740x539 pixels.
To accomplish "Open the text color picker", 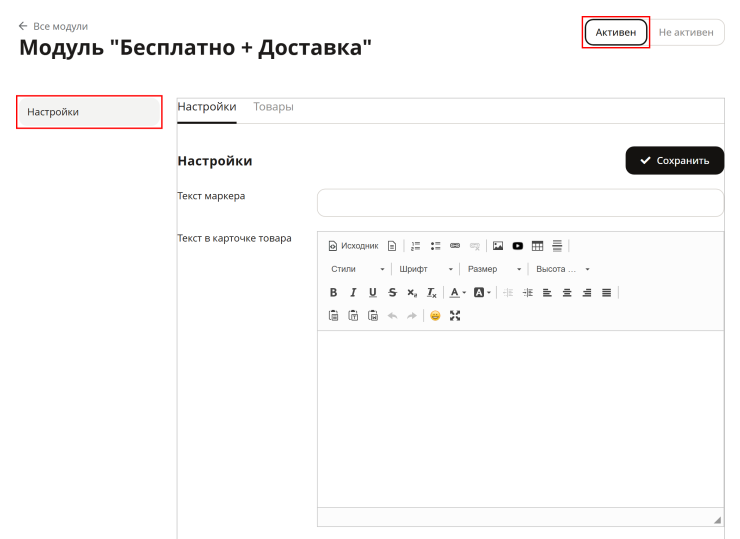I will pyautogui.click(x=457, y=293).
